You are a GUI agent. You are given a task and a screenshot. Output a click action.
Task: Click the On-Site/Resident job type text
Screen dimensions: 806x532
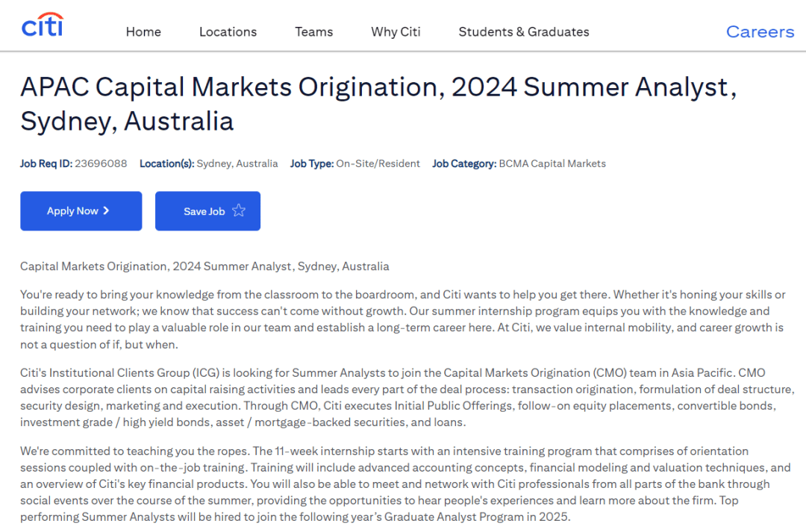(x=379, y=163)
